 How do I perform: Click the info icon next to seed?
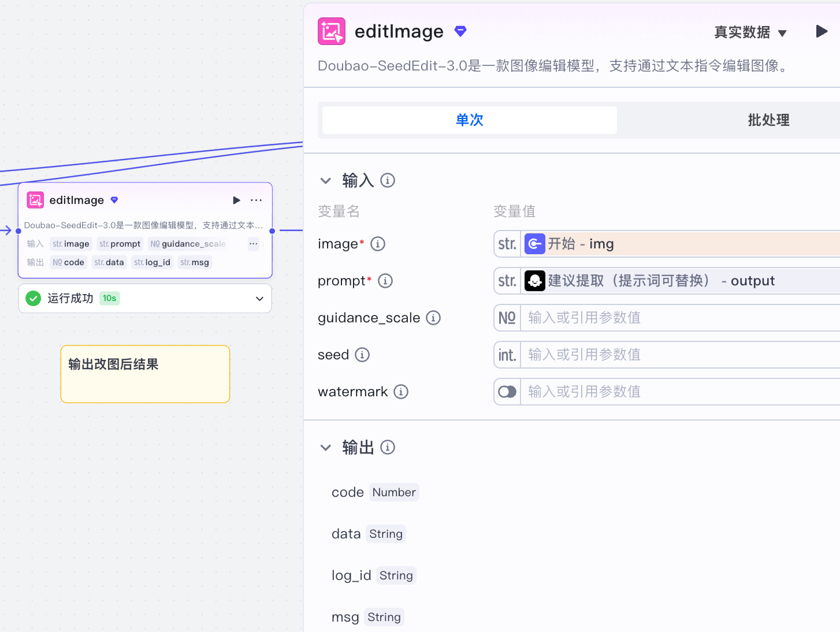pyautogui.click(x=362, y=355)
